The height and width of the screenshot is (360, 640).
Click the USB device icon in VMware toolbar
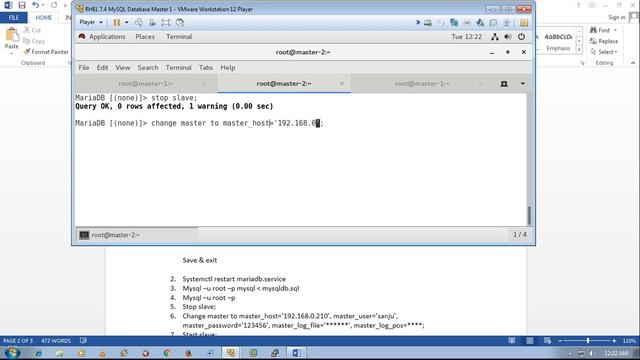pos(493,23)
